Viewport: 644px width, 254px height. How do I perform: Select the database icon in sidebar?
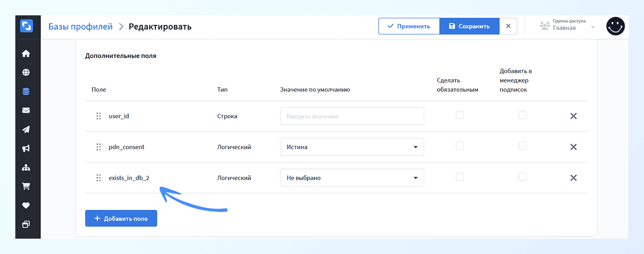coord(26,91)
